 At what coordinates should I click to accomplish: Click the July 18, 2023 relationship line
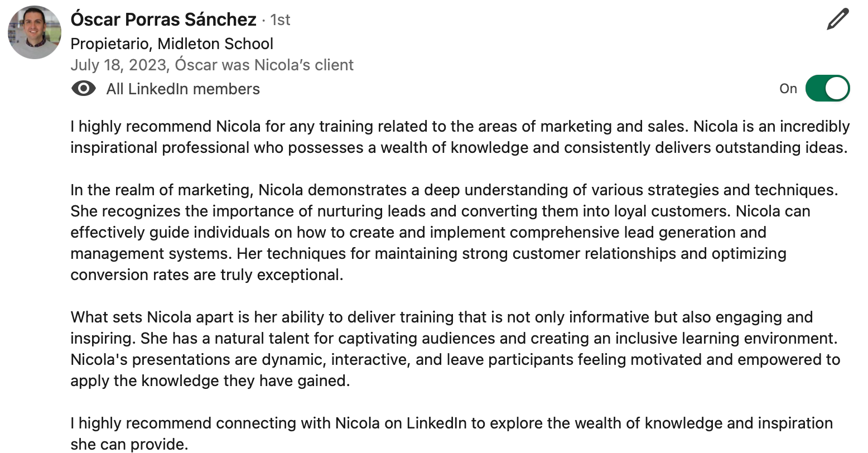(212, 65)
